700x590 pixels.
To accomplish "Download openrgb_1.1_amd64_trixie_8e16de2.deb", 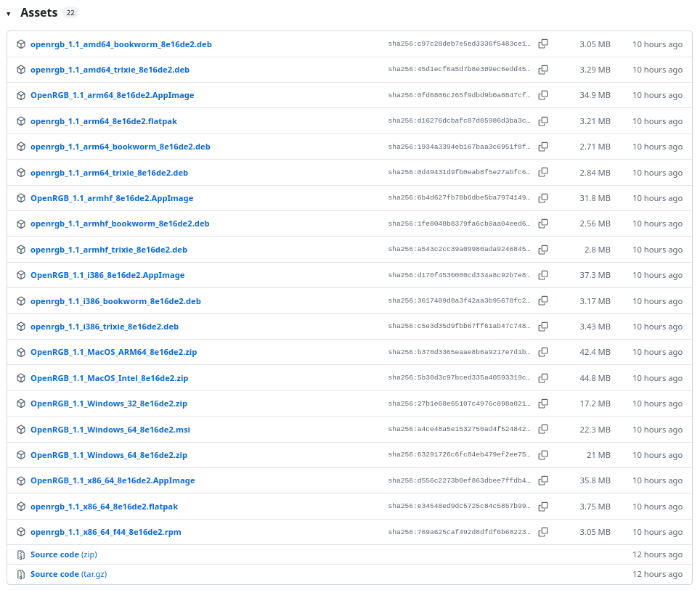I will (110, 70).
